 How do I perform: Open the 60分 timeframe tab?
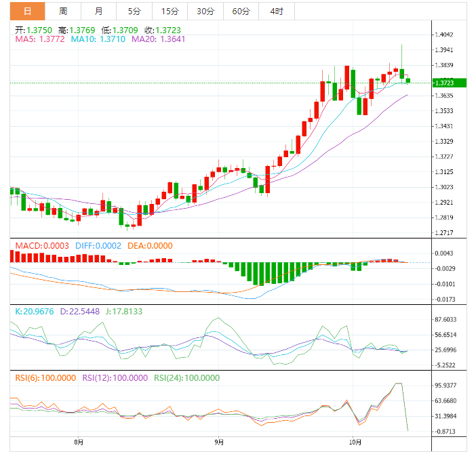241,12
